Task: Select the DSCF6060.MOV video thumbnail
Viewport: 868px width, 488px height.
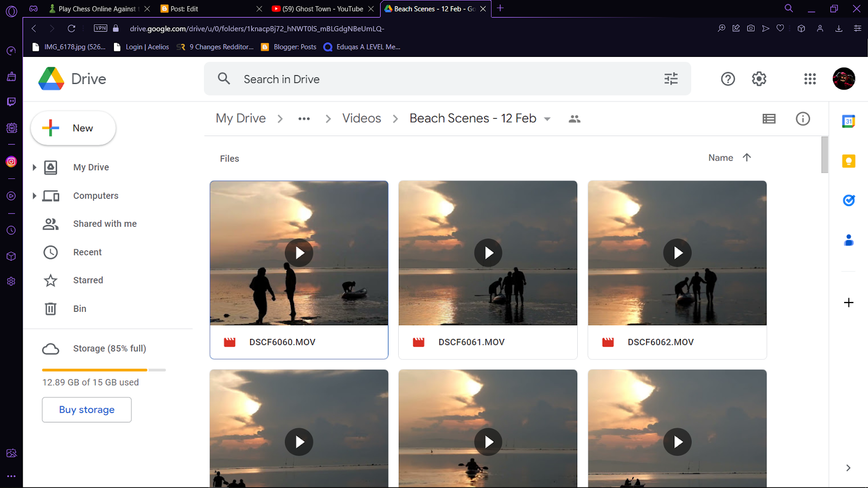Action: (299, 253)
